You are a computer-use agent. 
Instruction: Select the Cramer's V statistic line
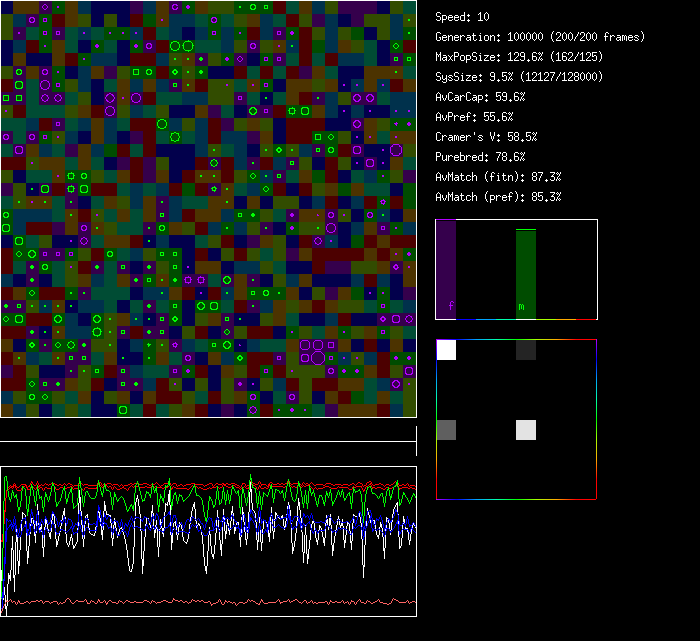[x=486, y=137]
